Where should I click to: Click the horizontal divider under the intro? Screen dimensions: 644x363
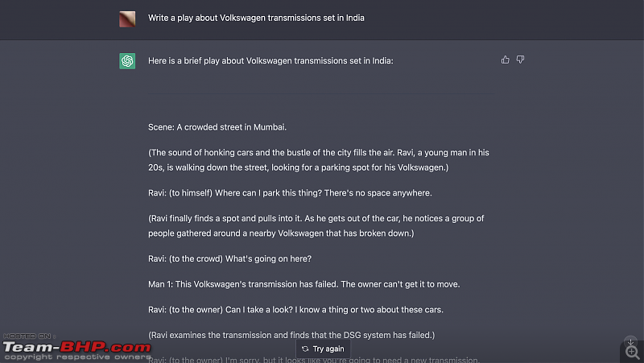coord(321,93)
